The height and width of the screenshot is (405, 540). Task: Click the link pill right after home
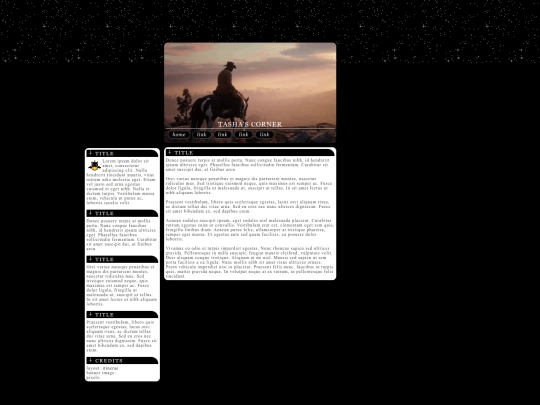click(x=201, y=134)
